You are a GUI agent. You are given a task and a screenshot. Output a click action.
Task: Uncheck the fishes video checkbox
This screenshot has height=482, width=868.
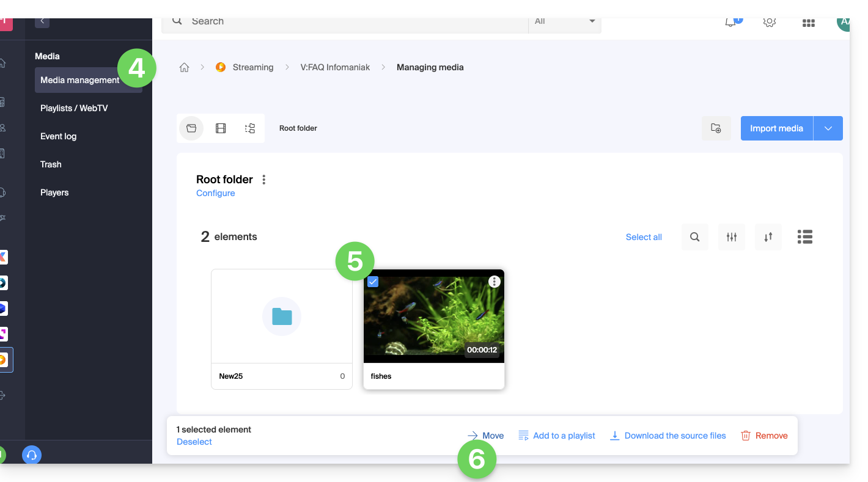(373, 282)
